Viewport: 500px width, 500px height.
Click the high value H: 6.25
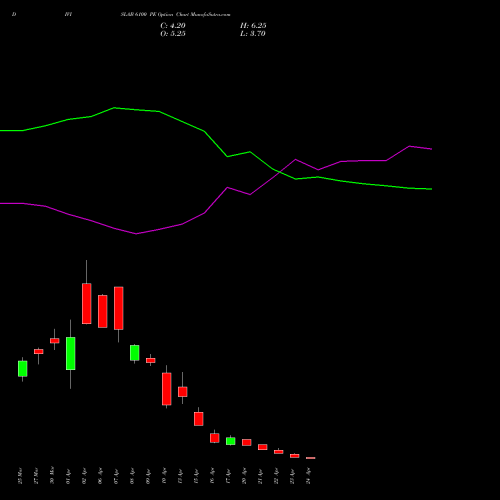[253, 26]
